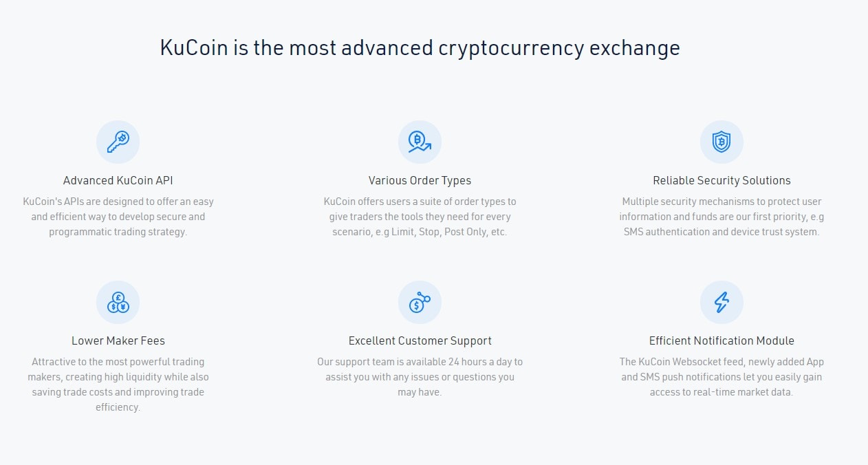This screenshot has height=465, width=868.
Task: Click the Bitcoin shield security icon
Action: (721, 142)
